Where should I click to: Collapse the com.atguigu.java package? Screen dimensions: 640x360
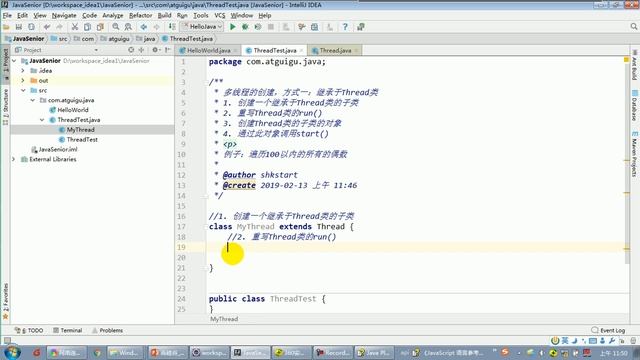(x=33, y=100)
